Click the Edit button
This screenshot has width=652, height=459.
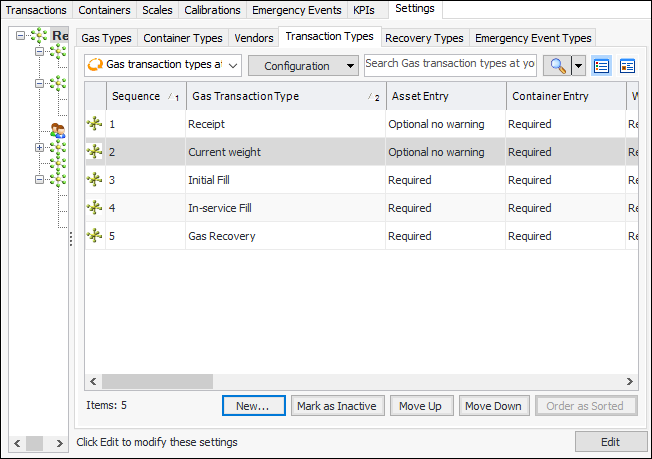[609, 442]
